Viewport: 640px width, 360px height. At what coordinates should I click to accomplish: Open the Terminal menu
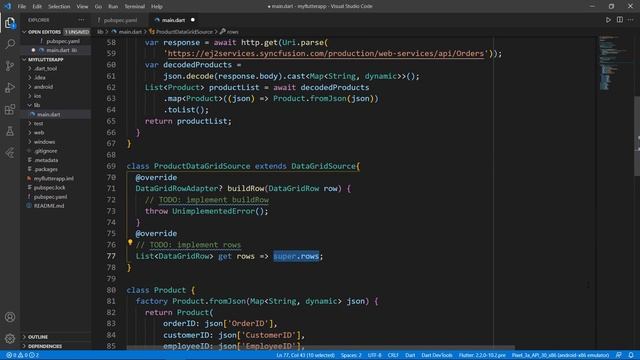pos(134,7)
